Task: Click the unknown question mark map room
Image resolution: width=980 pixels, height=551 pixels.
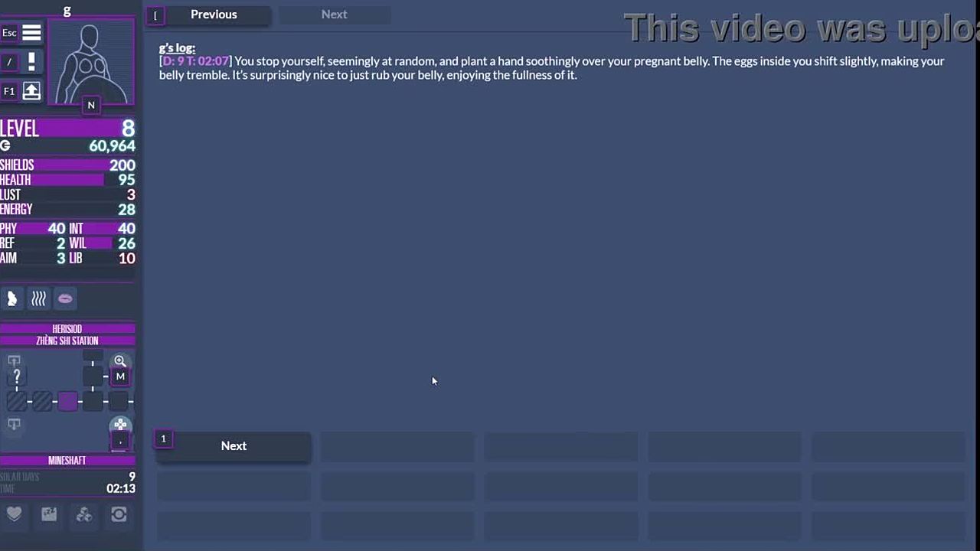Action: click(x=17, y=377)
